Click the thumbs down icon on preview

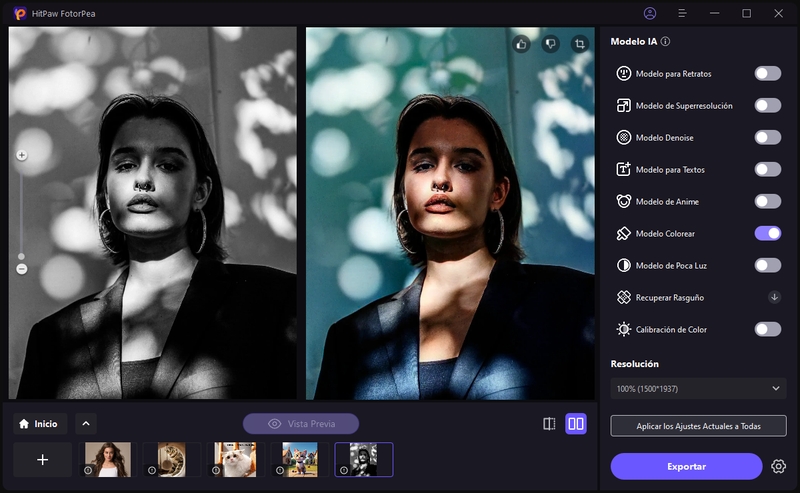pyautogui.click(x=549, y=44)
